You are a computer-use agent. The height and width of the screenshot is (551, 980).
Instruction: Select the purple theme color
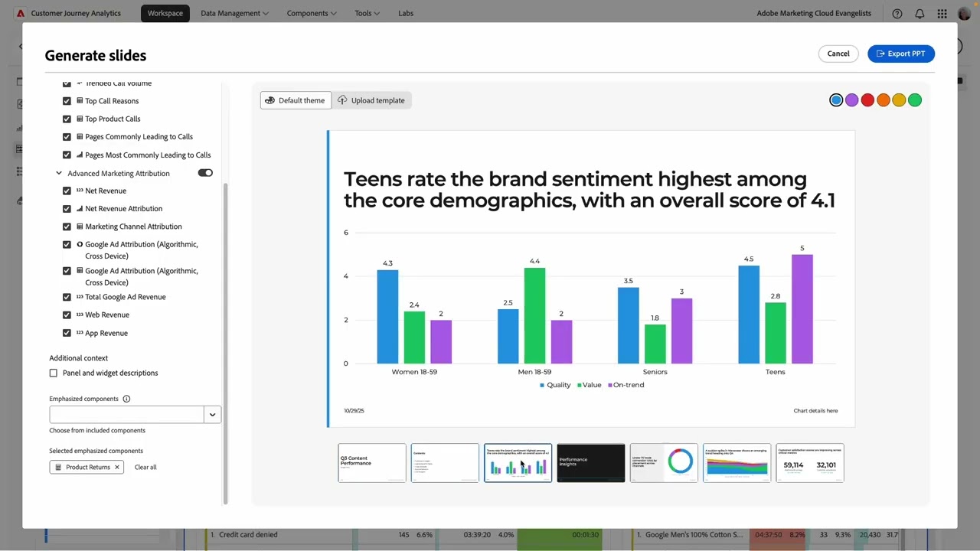[852, 100]
